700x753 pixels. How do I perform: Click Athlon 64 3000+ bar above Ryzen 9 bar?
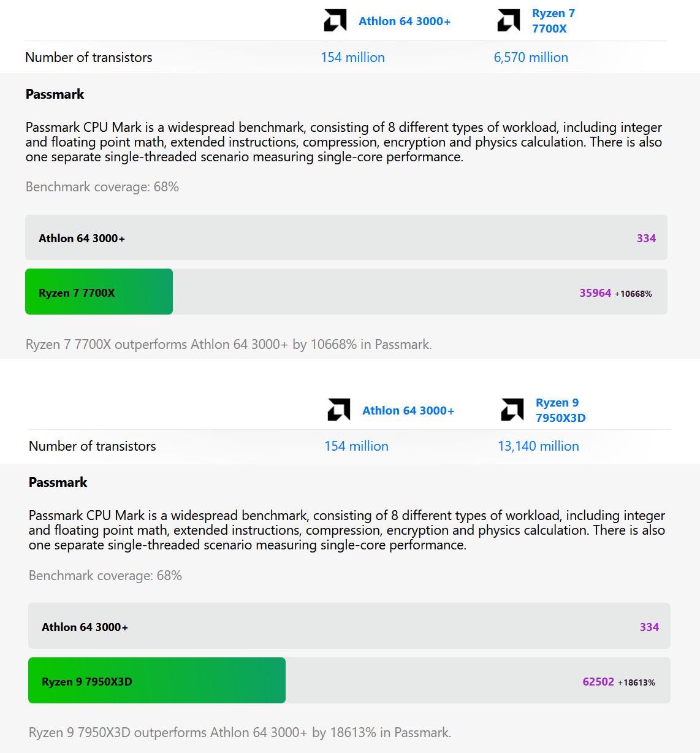point(349,626)
